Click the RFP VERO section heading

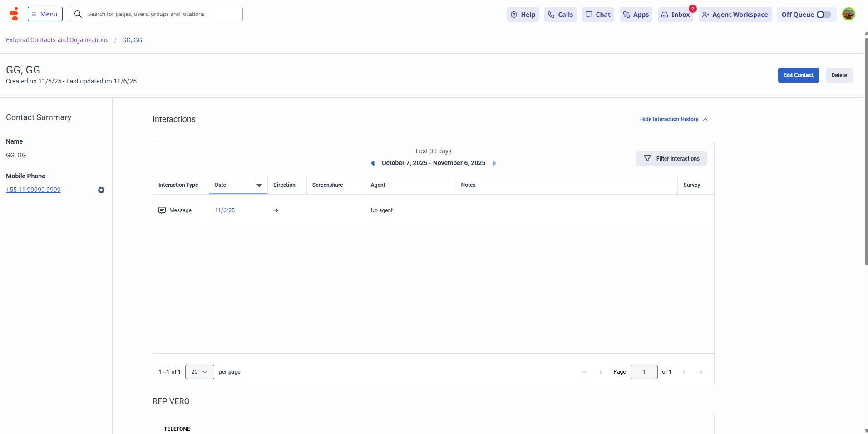(x=171, y=401)
